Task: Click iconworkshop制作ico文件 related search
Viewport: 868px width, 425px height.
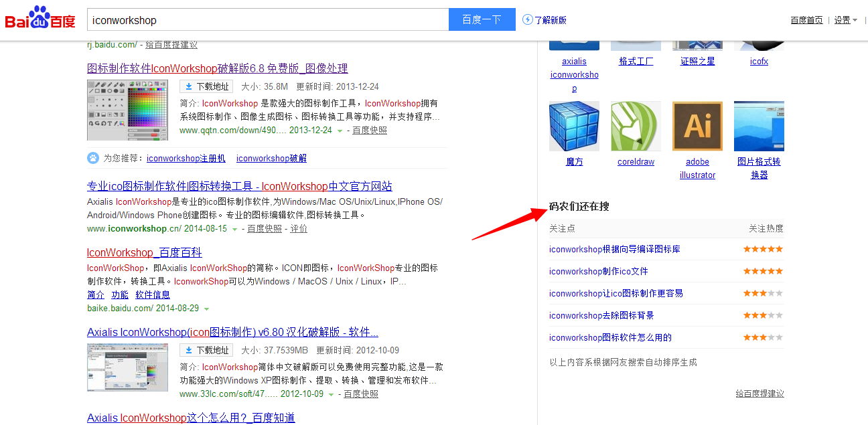Action: [x=598, y=271]
